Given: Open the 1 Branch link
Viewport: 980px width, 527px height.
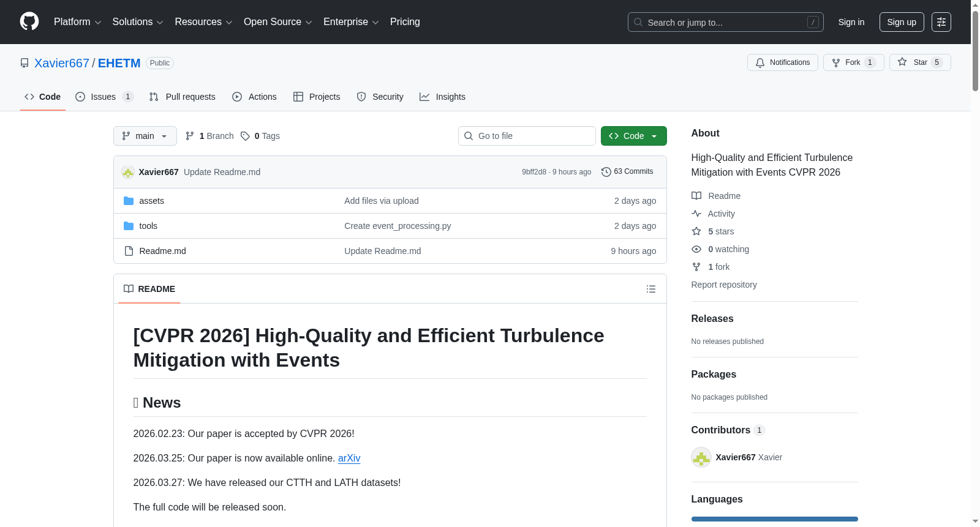Looking at the screenshot, I should pyautogui.click(x=209, y=136).
